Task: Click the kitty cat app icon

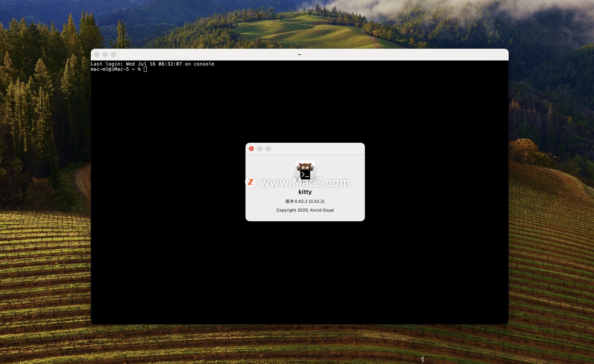Action: (305, 171)
